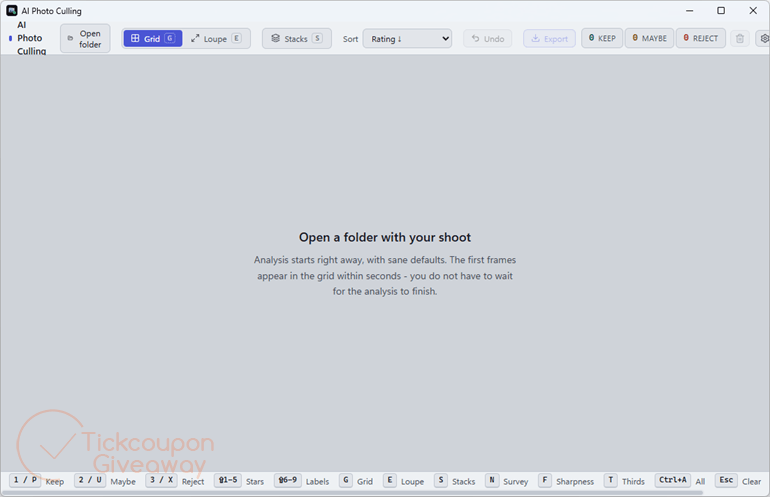This screenshot has height=497, width=770.
Task: Click the Ctrl+A All shortcut hint
Action: (680, 481)
